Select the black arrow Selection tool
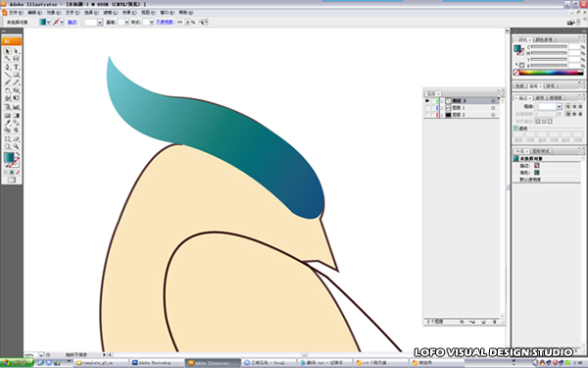Image resolution: width=588 pixels, height=368 pixels. pyautogui.click(x=7, y=51)
